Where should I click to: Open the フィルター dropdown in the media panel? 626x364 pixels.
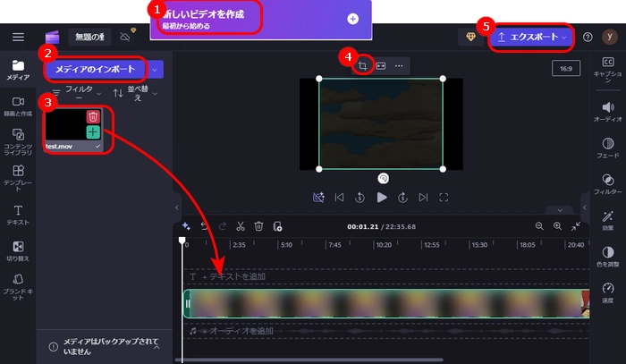(75, 93)
